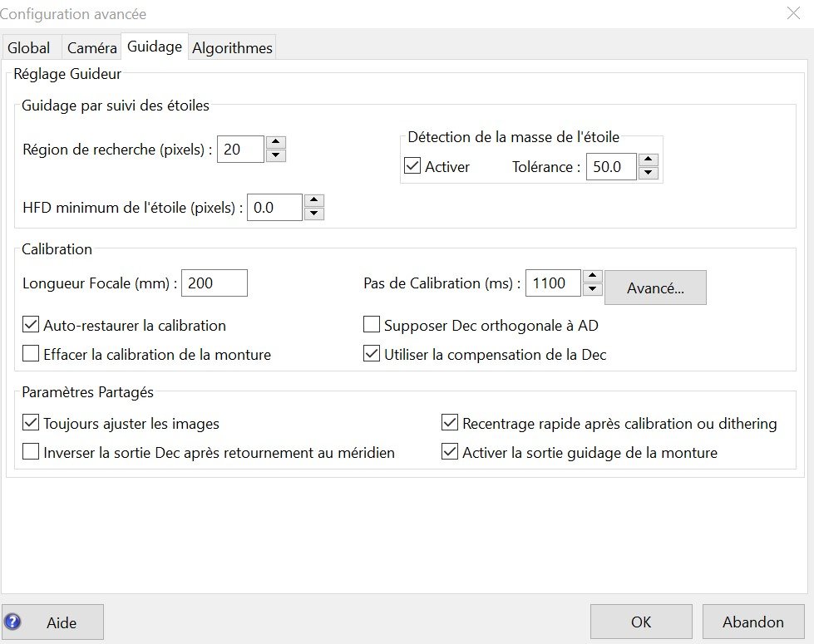
Task: Check Supposer Dec orthogonale à AD
Action: (372, 325)
